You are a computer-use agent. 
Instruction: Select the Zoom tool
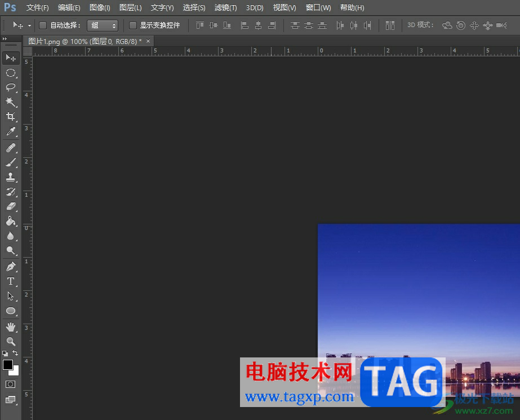11,342
